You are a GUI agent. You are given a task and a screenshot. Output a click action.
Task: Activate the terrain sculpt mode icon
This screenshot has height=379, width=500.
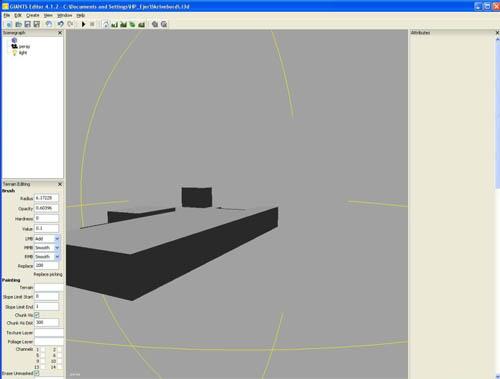(115, 24)
